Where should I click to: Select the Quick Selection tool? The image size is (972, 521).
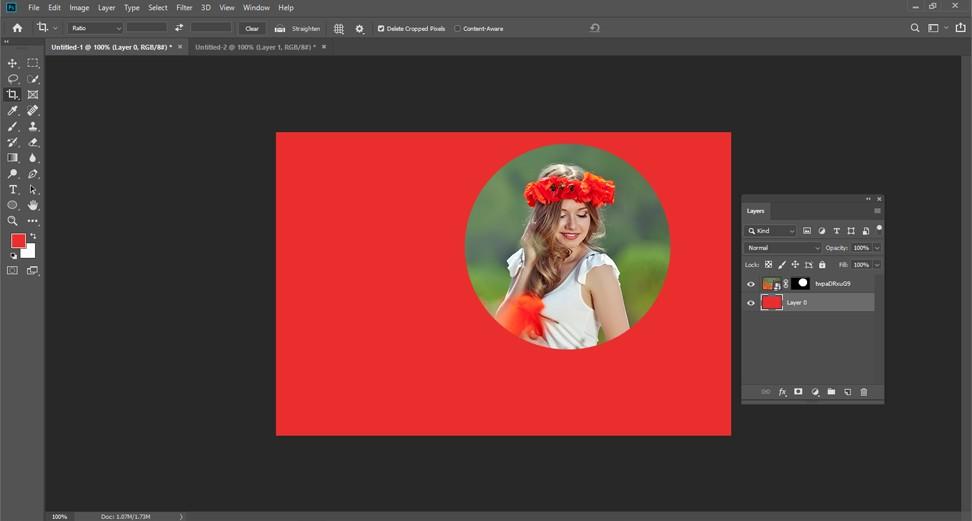33,79
